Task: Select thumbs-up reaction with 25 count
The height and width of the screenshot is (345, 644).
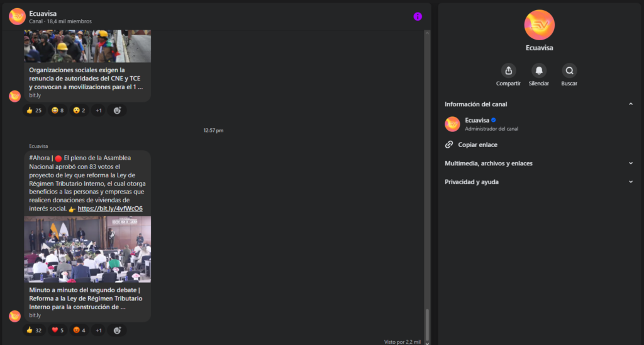Action: [x=34, y=111]
